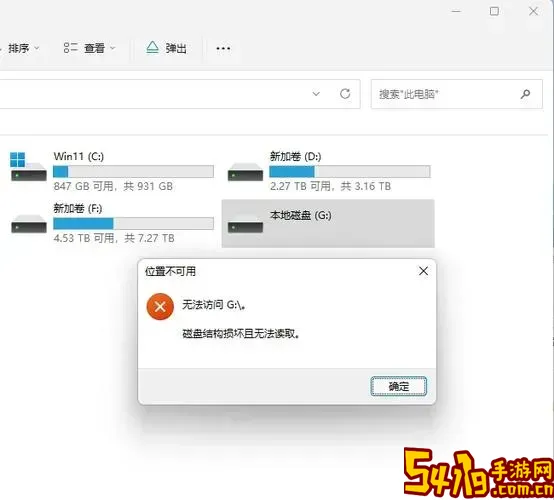554x500 pixels.
Task: Click the magnifier search icon
Action: 525,94
